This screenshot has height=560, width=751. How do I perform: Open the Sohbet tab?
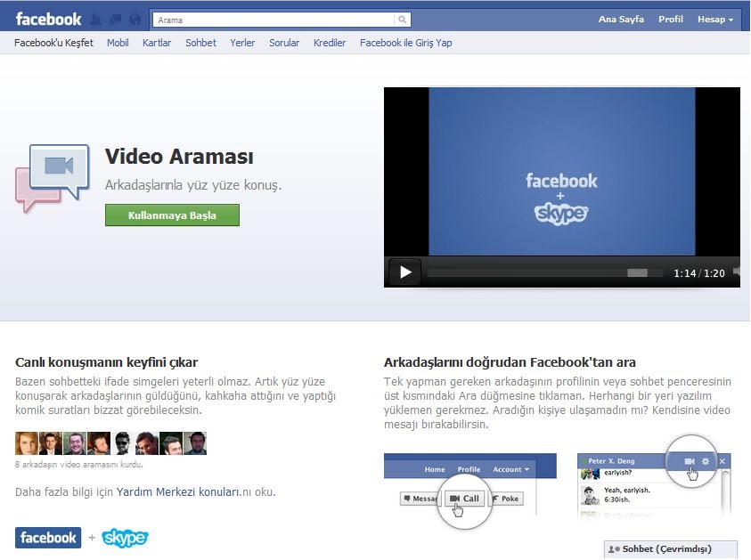200,43
